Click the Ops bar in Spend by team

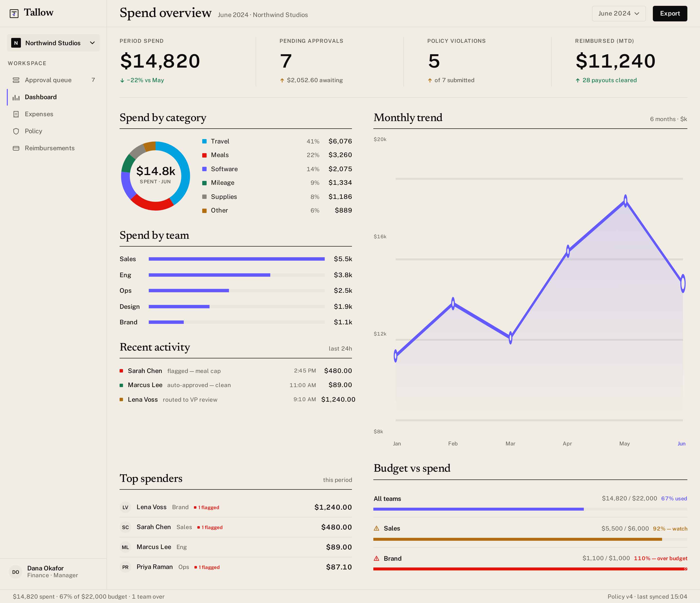point(236,291)
